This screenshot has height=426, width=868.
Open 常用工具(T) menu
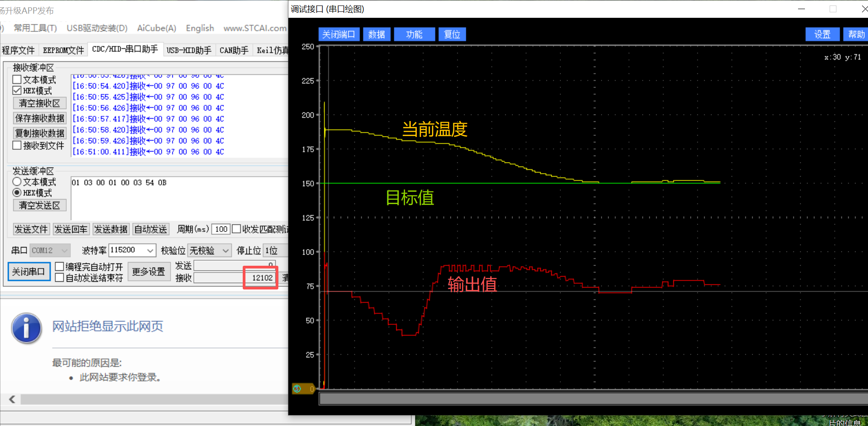point(35,28)
